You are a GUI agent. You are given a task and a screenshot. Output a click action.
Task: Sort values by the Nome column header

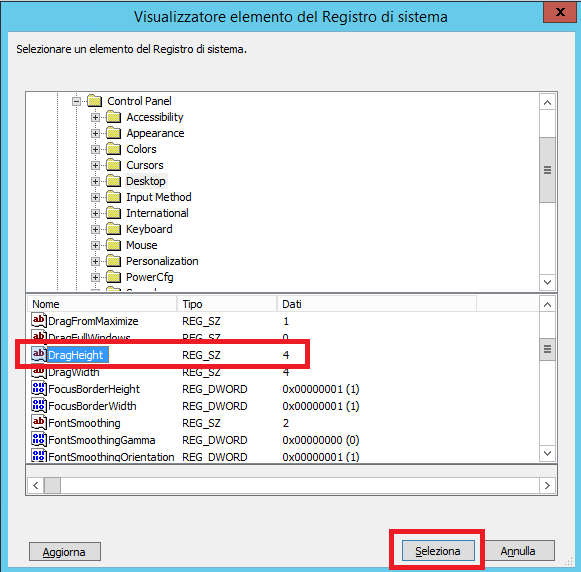[102, 304]
